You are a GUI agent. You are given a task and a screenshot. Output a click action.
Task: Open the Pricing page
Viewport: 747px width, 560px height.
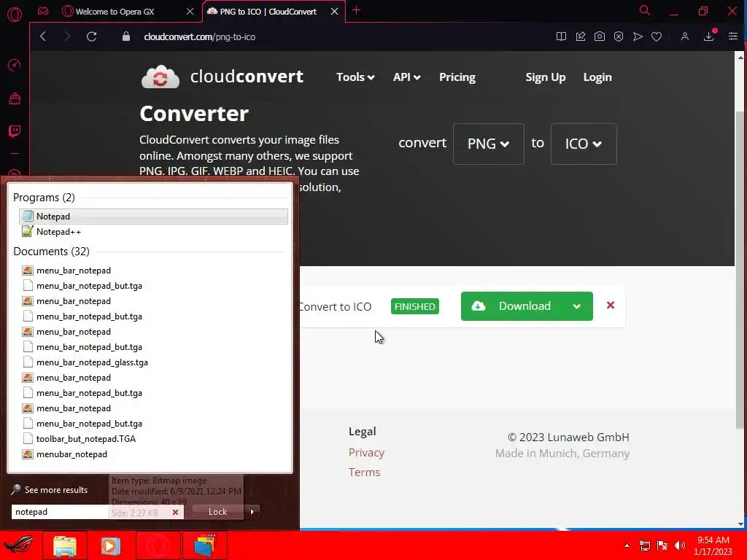click(x=457, y=77)
